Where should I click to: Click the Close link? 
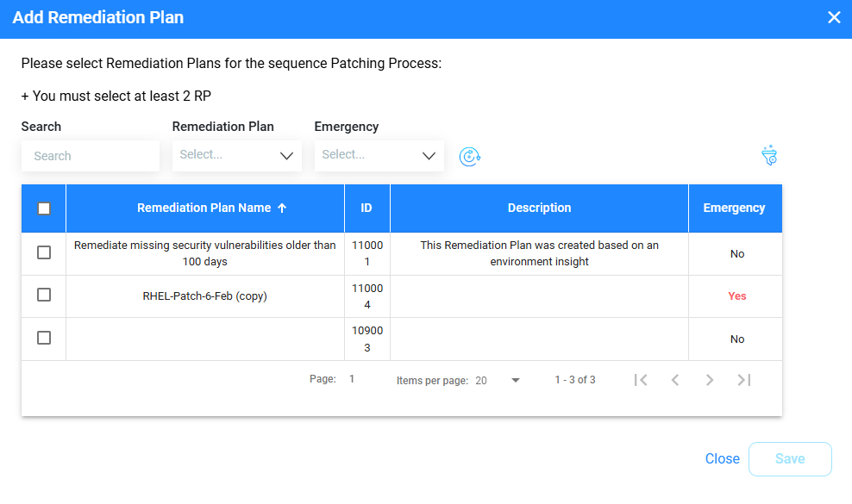click(x=722, y=459)
